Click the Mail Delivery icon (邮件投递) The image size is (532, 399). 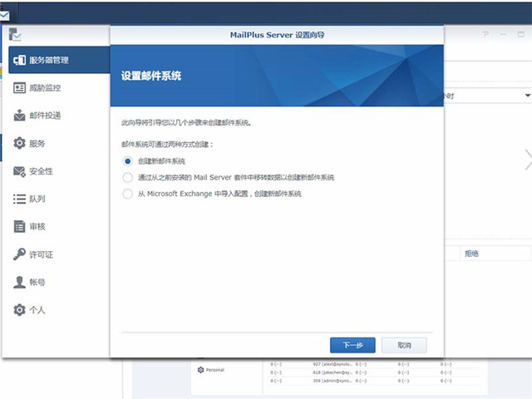[x=19, y=116]
